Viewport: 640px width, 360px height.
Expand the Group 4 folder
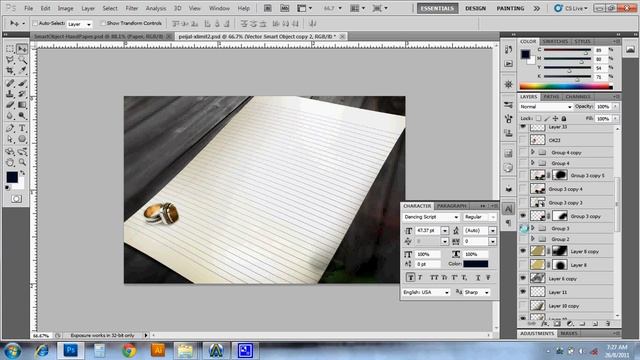coord(533,163)
